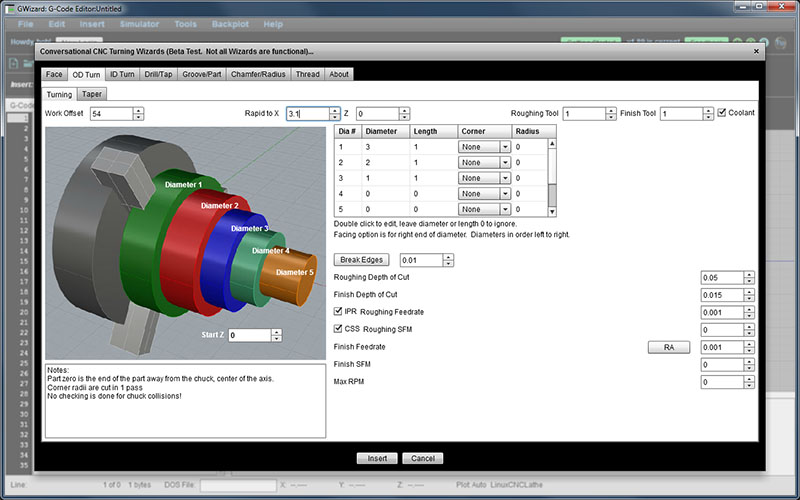800x500 pixels.
Task: Open Corner dropdown for diameter row 2
Action: (x=484, y=163)
